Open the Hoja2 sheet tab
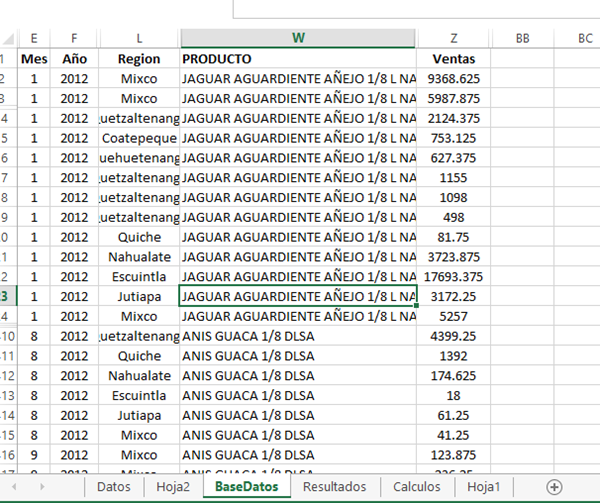The height and width of the screenshot is (503, 600). (172, 486)
